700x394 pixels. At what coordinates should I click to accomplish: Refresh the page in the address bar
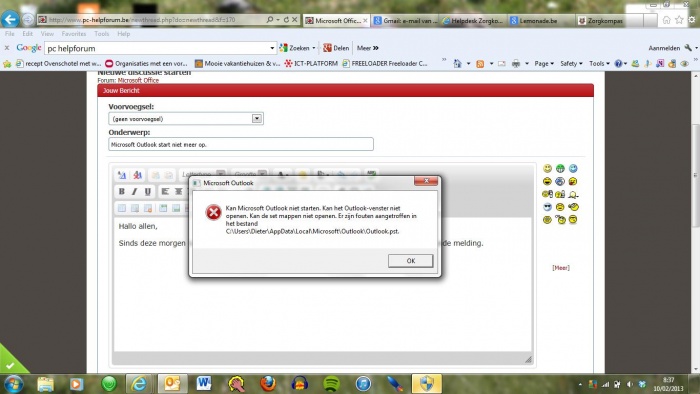tap(286, 20)
